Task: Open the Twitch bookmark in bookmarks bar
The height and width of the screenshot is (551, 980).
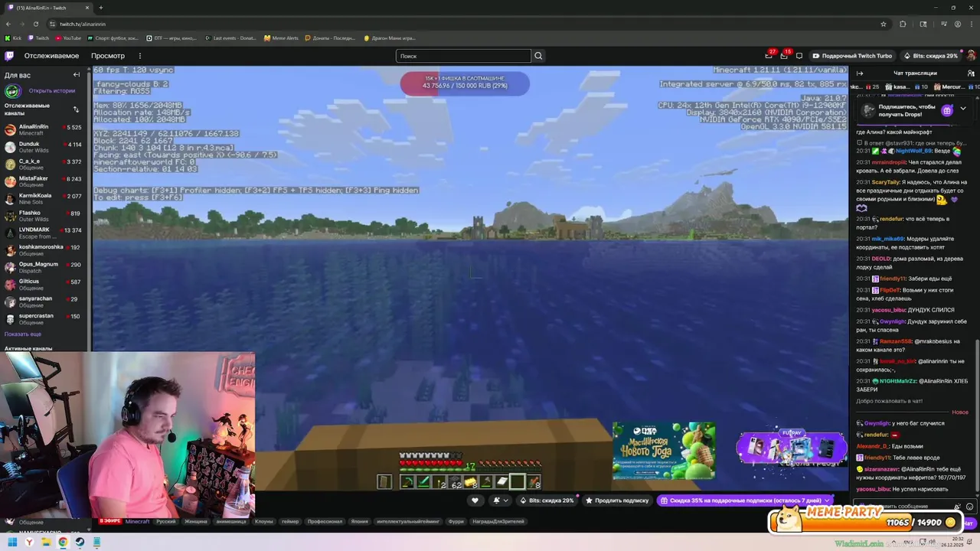Action: coord(38,37)
